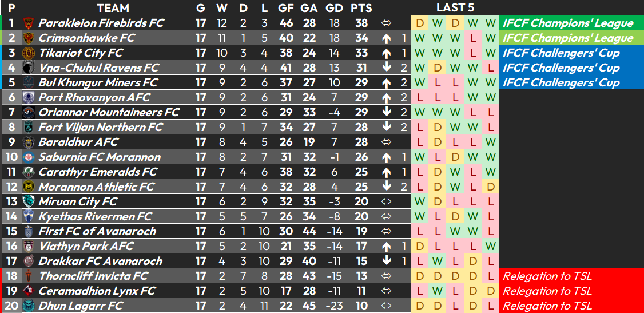Click Baraldhur AFC's no-change arrow icon

386,142
